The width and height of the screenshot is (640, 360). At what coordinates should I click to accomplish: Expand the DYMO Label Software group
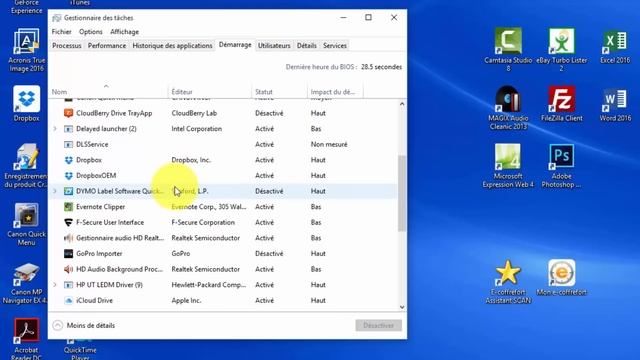55,191
